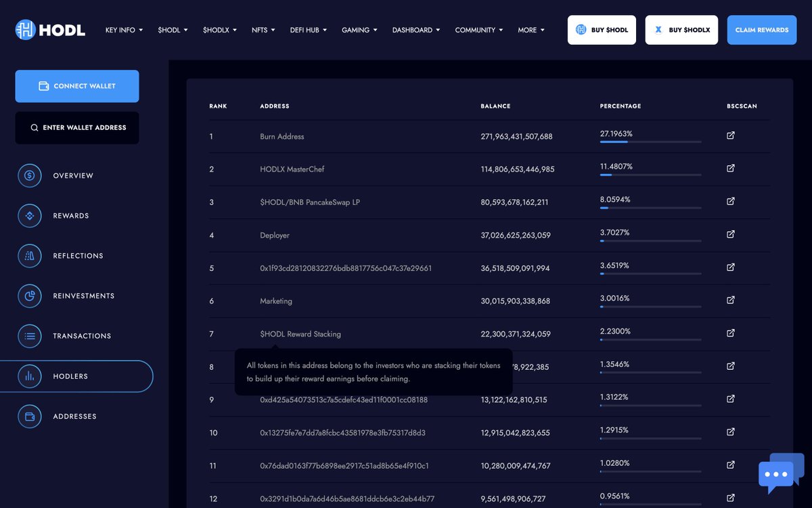Viewport: 812px width, 508px height.
Task: Open BscScan link for rank 9 address
Action: pos(731,399)
